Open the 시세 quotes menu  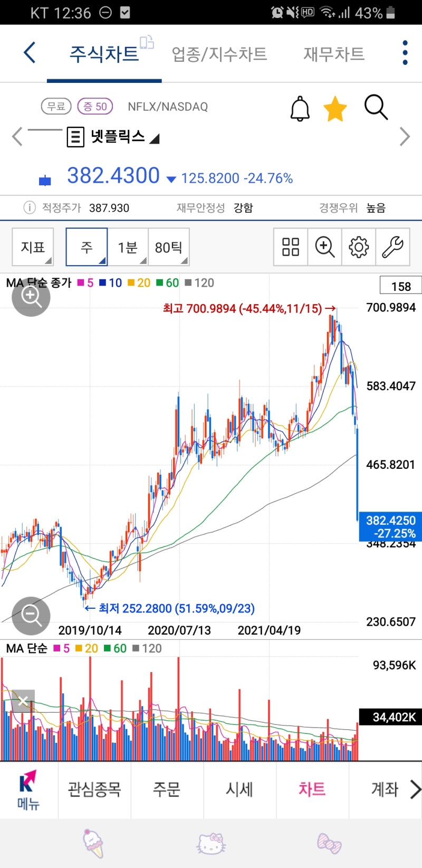point(239,789)
